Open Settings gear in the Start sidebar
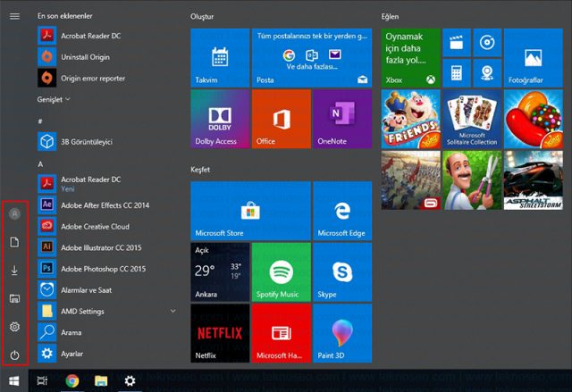Image resolution: width=572 pixels, height=392 pixels. (14, 327)
